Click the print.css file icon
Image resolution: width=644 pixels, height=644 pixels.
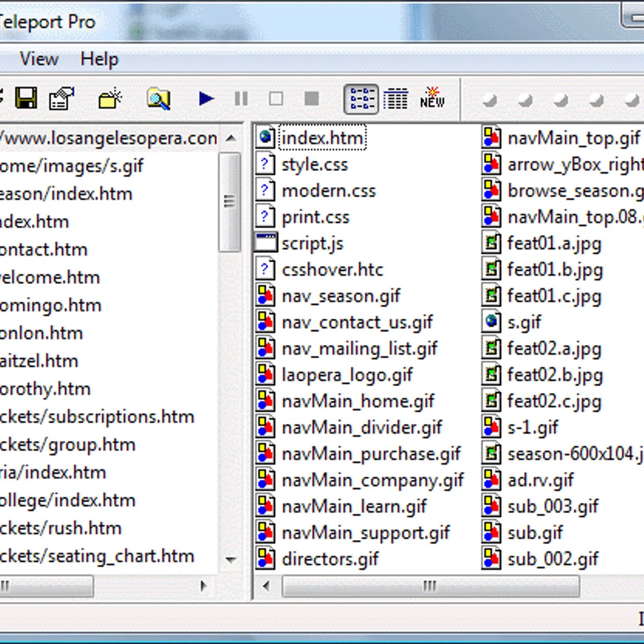click(x=265, y=217)
